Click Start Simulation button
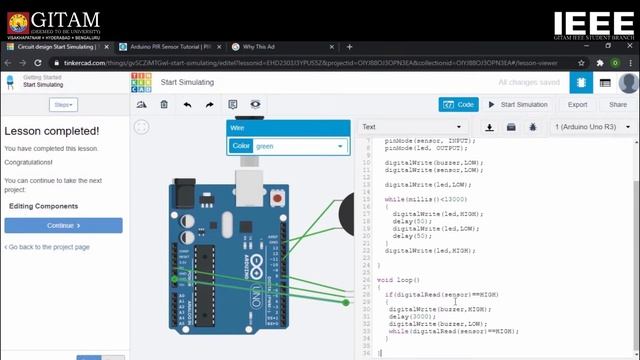Image resolution: width=640 pixels, height=360 pixels. pos(518,104)
